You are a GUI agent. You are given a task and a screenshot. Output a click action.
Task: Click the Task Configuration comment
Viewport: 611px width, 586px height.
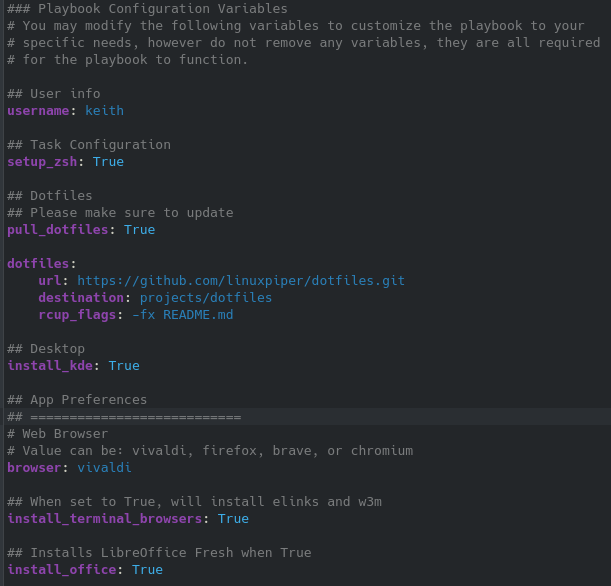[x=89, y=145]
